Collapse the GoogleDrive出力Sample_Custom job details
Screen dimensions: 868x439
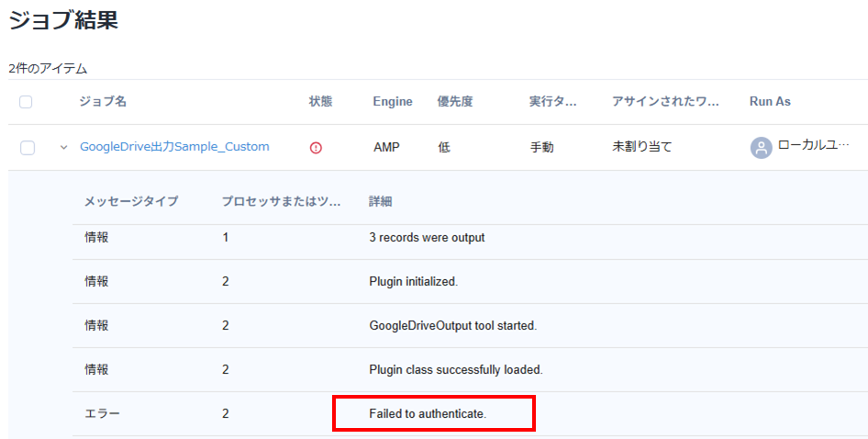[x=63, y=147]
